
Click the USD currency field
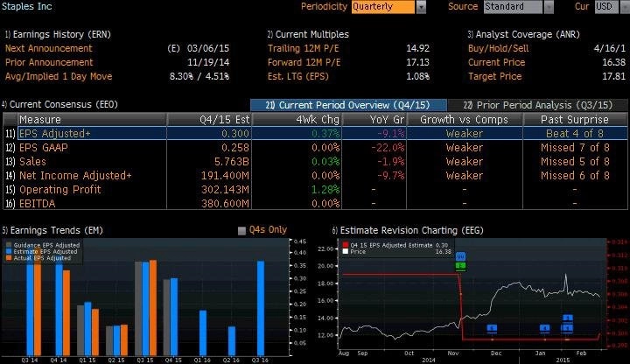point(605,7)
